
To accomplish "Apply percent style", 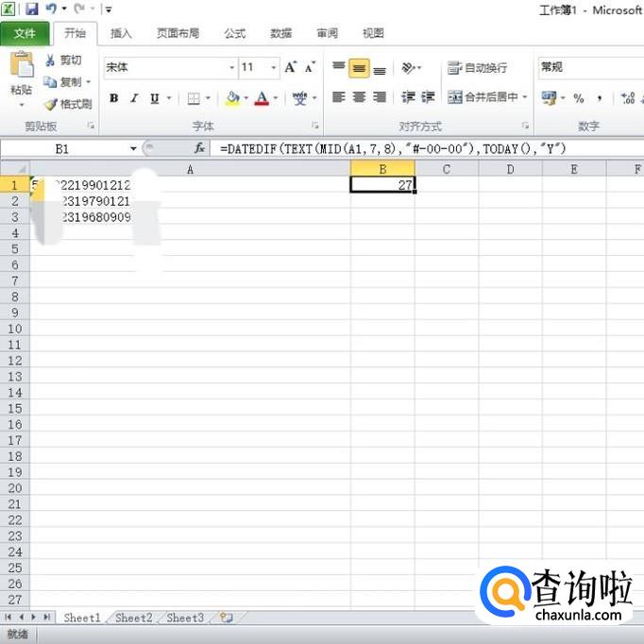I will (579, 98).
